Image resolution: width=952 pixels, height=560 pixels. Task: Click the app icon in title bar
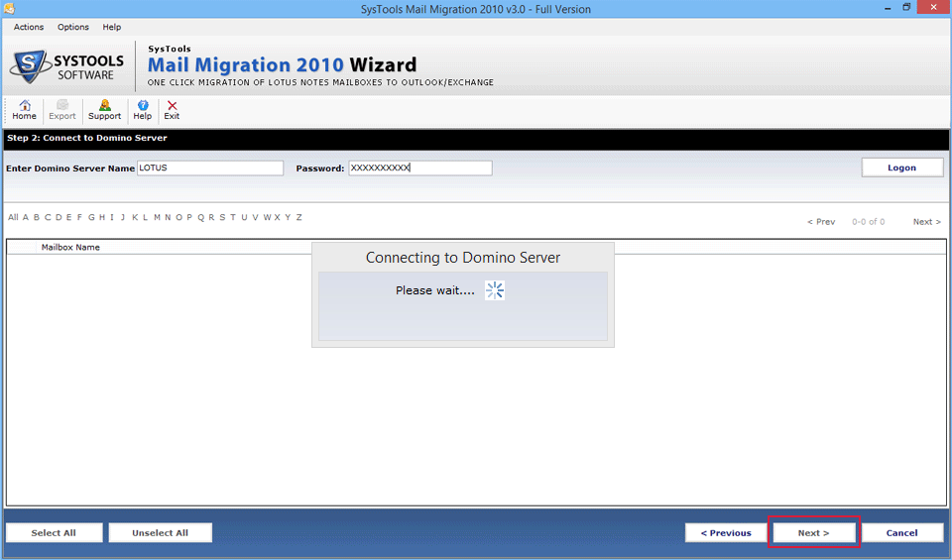[x=9, y=9]
